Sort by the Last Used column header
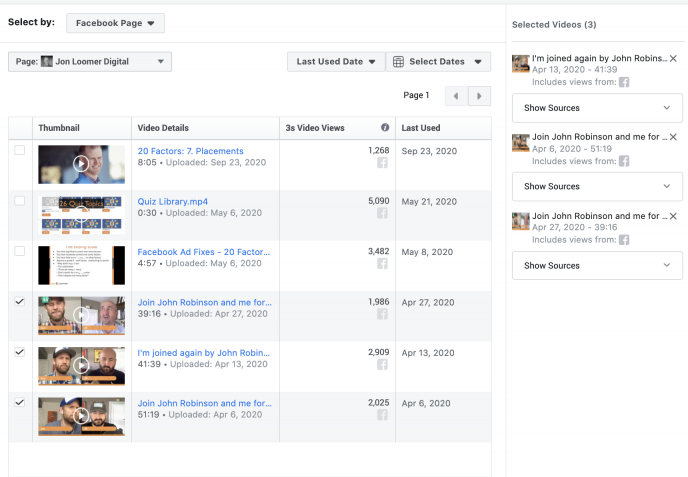 click(423, 128)
